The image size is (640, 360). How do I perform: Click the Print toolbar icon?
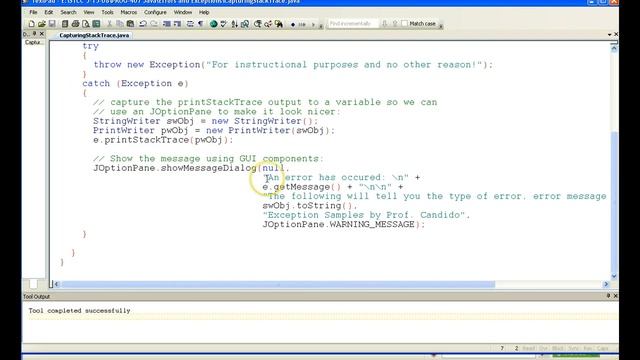tap(75, 24)
